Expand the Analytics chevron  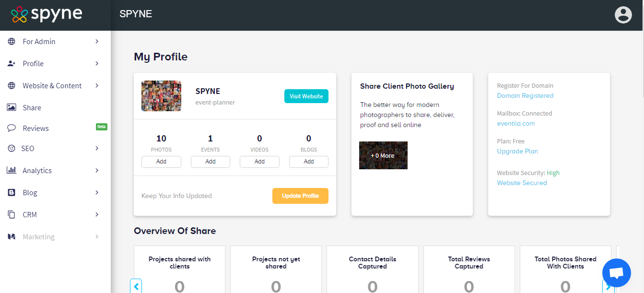[x=97, y=170]
